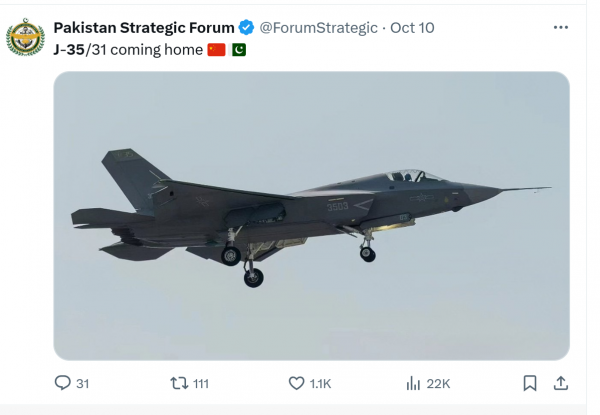Click the 22K views count
Image resolution: width=600 pixels, height=415 pixels.
[x=438, y=383]
